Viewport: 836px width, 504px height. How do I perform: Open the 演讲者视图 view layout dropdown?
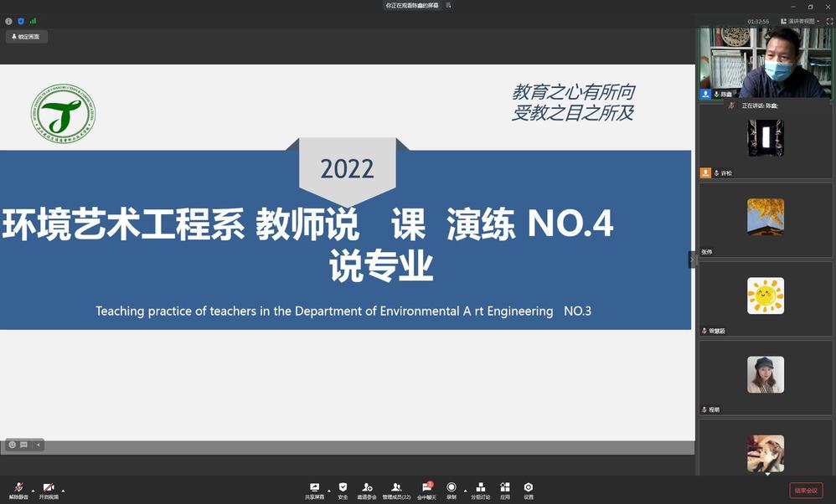coord(798,21)
